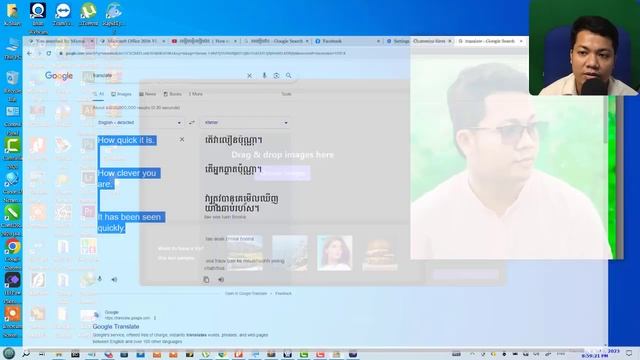Switch to the Books results tab
Screen dimensions: 640x360
(x=172, y=94)
